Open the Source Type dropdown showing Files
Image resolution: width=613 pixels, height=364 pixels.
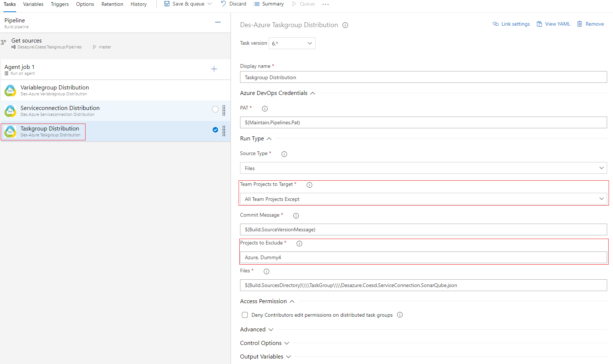coord(423,168)
